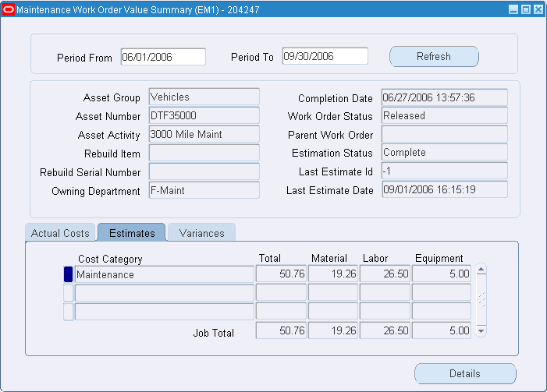
Task: Click the Period From date field
Action: coord(163,57)
